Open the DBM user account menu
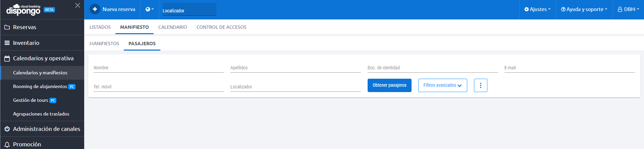The height and width of the screenshot is (149, 644). coord(628,9)
